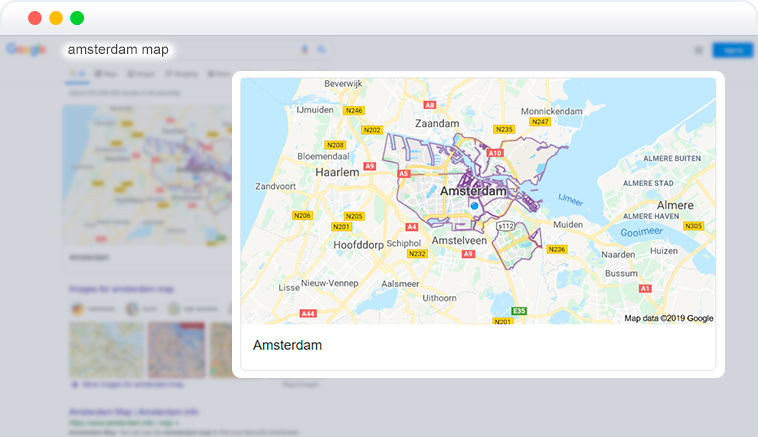758x437 pixels.
Task: Click the A10 highway shield
Action: click(x=495, y=153)
